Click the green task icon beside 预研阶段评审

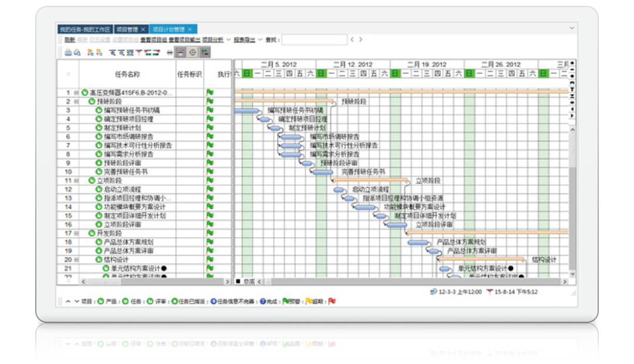coord(99,163)
